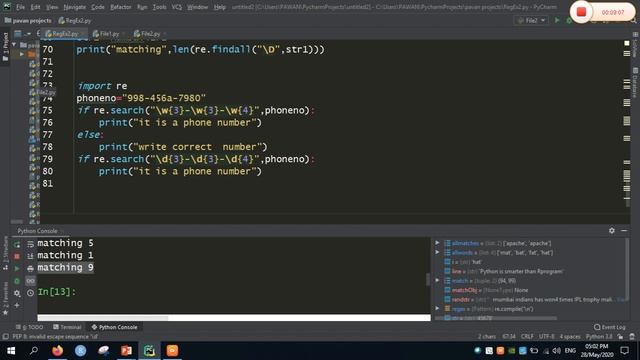
Task: Change CRLF line separator in status bar
Action: 527,337
